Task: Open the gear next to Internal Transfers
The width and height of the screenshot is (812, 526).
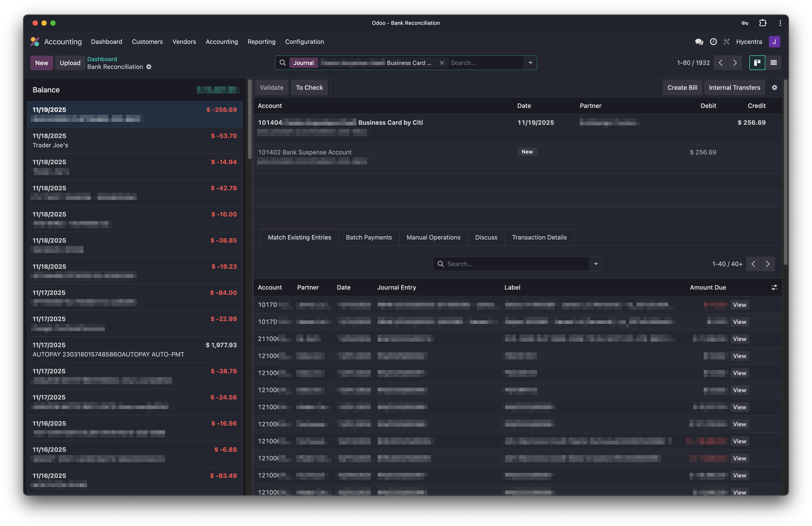Action: coord(774,88)
